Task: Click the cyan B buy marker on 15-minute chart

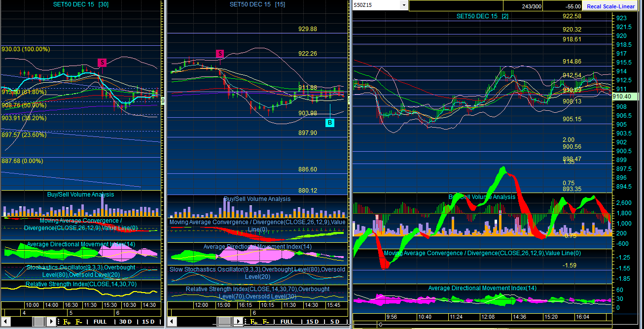Action: 329,122
